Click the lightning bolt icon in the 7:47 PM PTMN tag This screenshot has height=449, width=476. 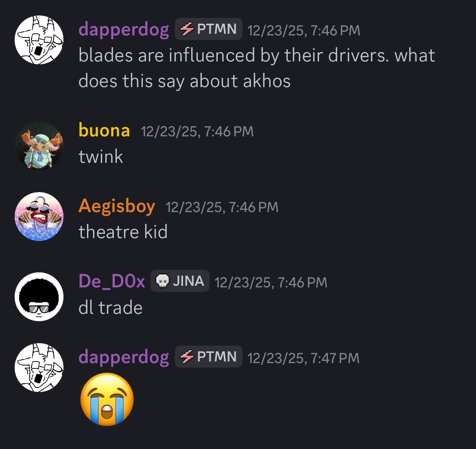[x=187, y=357]
